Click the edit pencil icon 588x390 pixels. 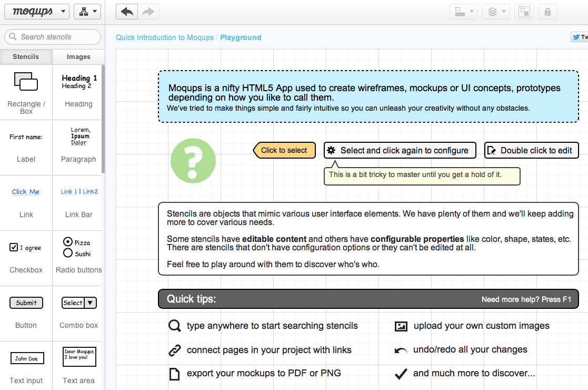coord(491,151)
